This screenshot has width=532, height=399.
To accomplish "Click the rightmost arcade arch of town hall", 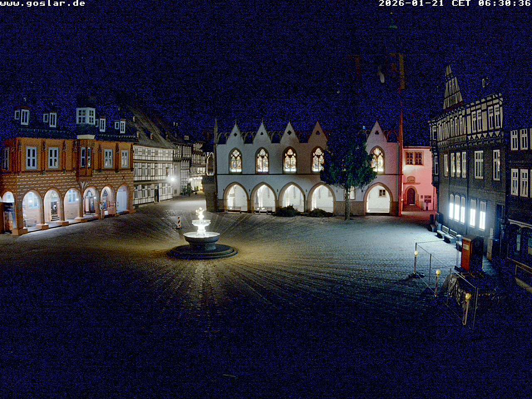I will [378, 199].
